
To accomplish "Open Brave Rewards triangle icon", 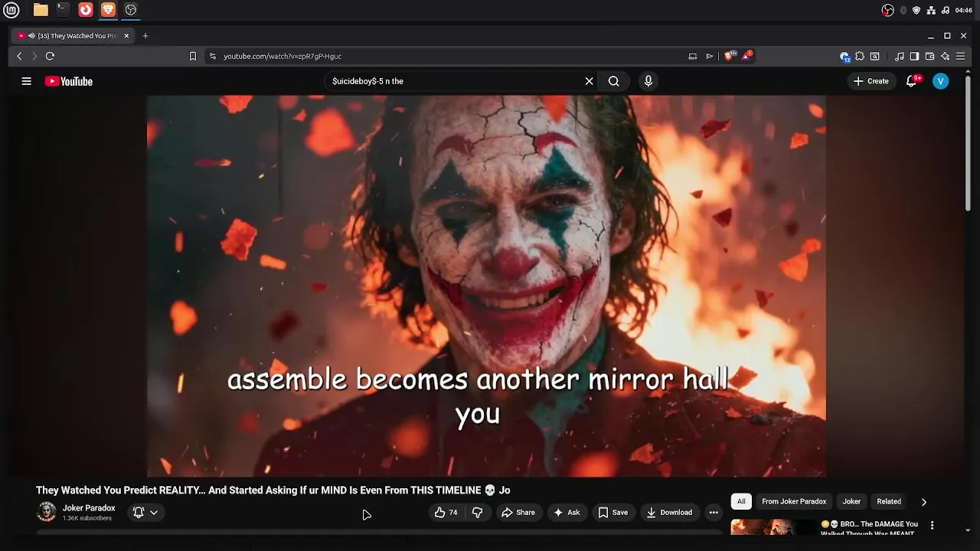I will coord(747,56).
